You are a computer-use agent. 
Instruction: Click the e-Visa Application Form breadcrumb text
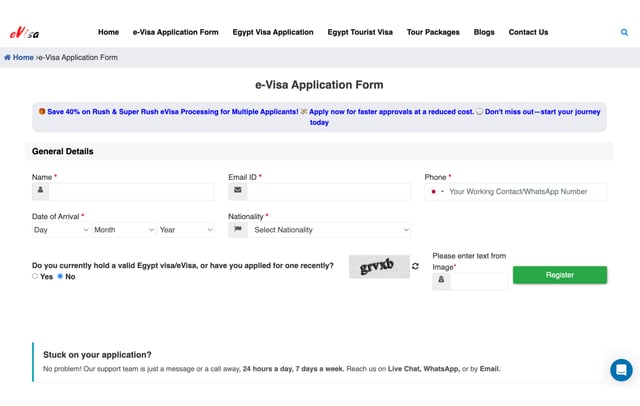(x=78, y=58)
